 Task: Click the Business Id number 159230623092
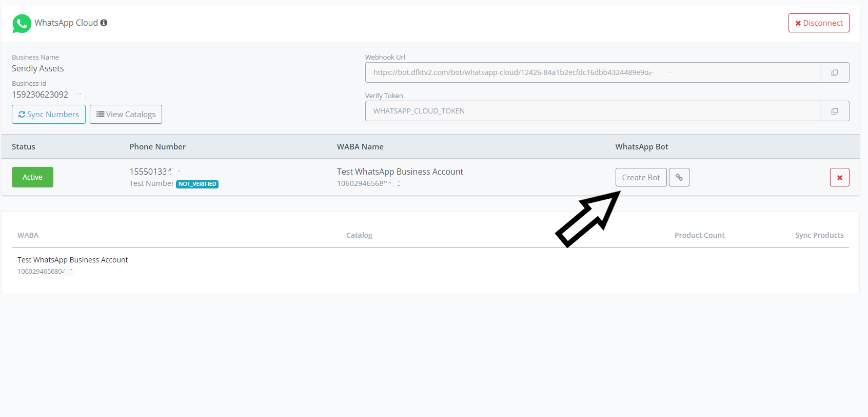(x=40, y=94)
